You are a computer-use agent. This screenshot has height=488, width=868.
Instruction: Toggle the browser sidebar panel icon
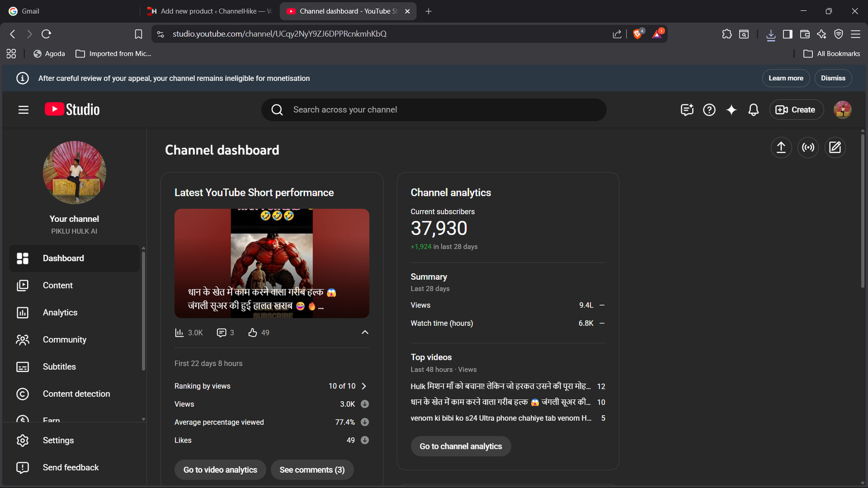click(788, 34)
